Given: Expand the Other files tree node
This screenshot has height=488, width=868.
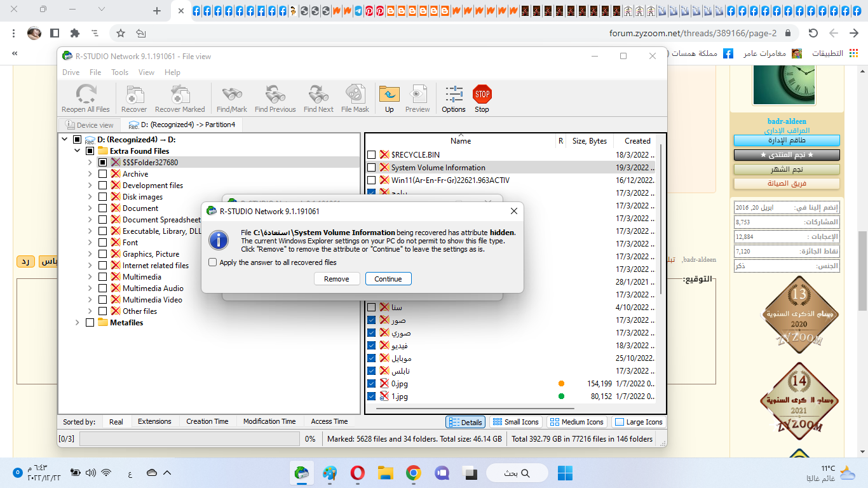Looking at the screenshot, I should pos(90,311).
